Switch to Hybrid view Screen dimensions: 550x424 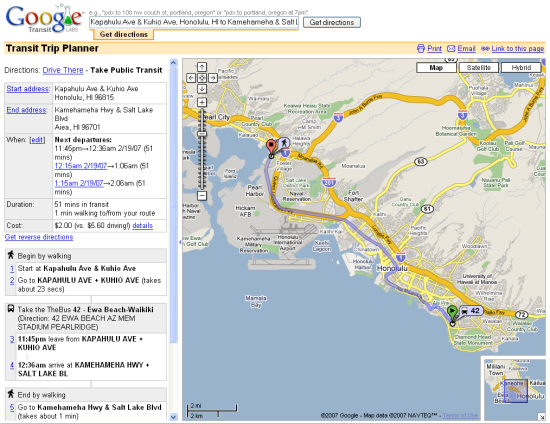(x=521, y=68)
